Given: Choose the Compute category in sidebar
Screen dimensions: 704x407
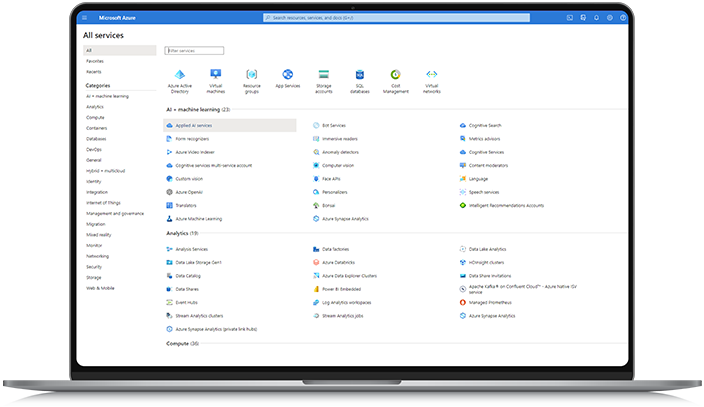Looking at the screenshot, I should (x=95, y=118).
